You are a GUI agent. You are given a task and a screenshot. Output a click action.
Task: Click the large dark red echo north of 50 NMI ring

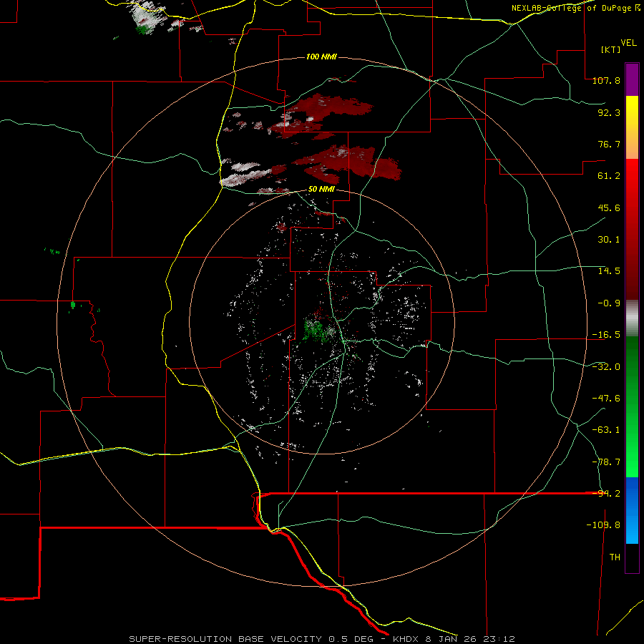349,162
